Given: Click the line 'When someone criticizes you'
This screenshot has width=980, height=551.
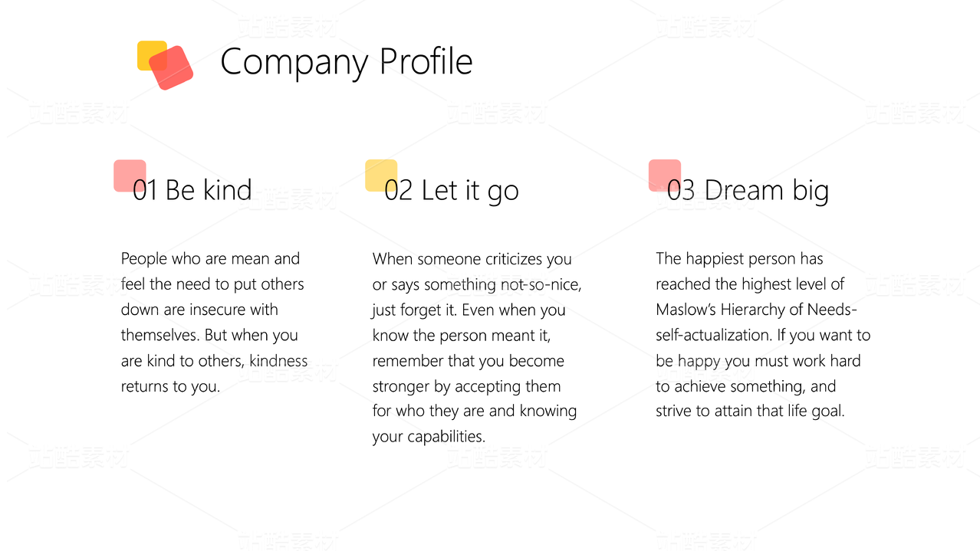Looking at the screenshot, I should tap(472, 259).
